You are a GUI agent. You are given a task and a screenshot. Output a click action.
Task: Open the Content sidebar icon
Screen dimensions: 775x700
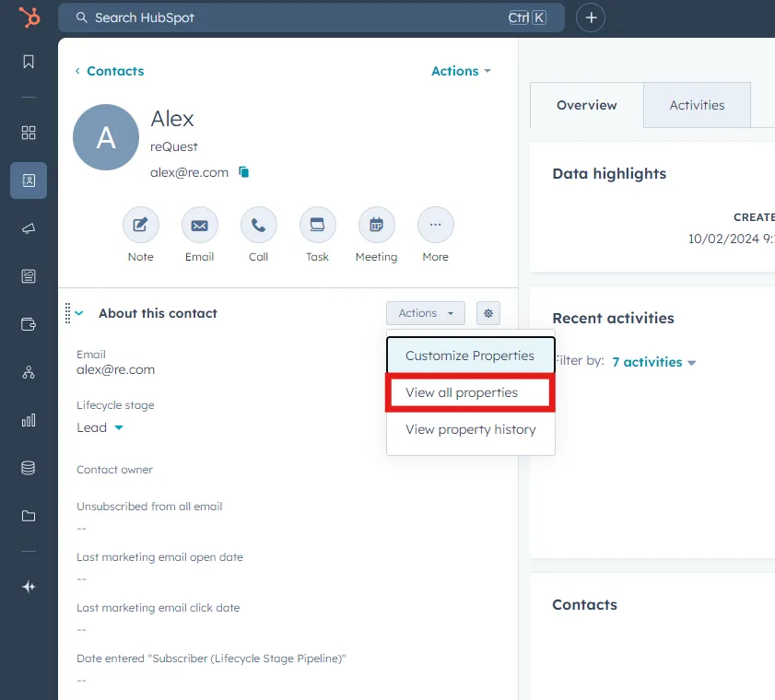coord(29,276)
